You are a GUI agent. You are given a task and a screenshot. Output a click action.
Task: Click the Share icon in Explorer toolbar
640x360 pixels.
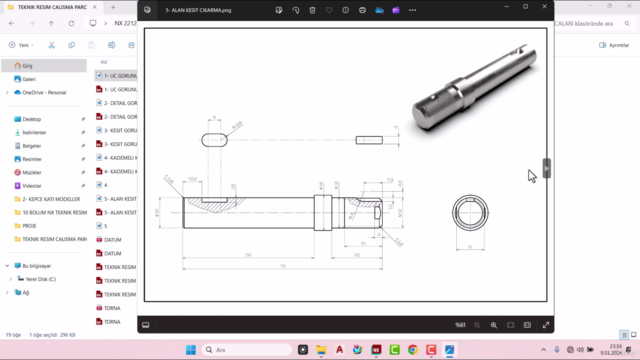pyautogui.click(x=131, y=45)
